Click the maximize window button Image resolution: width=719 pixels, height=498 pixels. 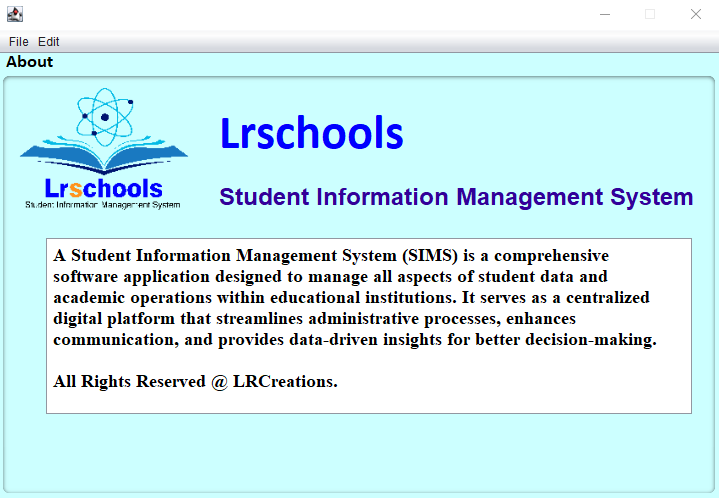click(x=650, y=14)
